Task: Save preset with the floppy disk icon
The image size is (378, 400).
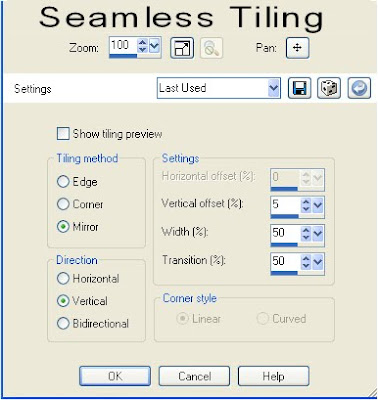Action: tap(299, 88)
